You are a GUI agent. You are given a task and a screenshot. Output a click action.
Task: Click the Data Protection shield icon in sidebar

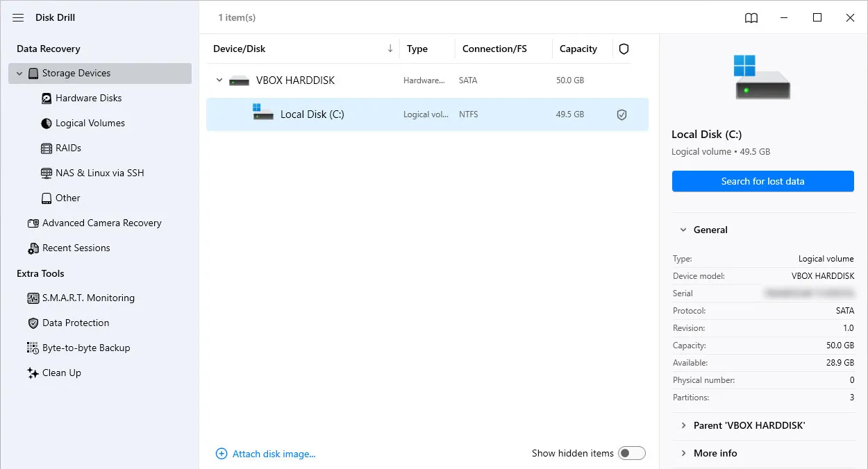(x=33, y=323)
